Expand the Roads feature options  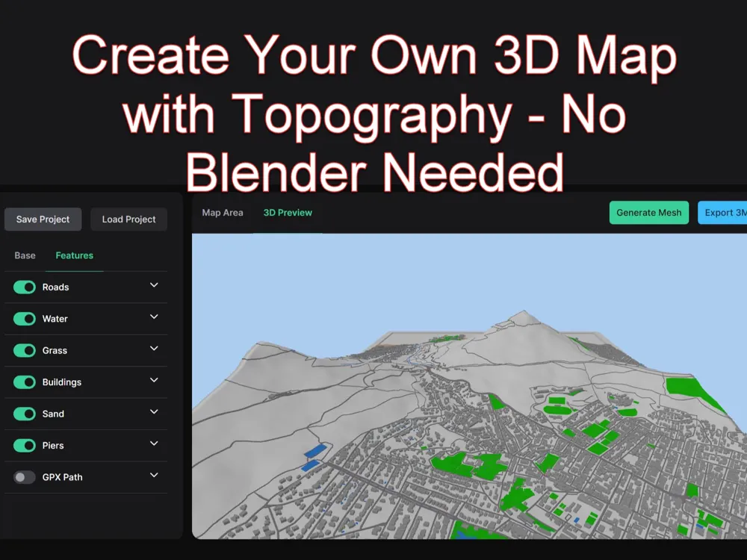(x=153, y=286)
